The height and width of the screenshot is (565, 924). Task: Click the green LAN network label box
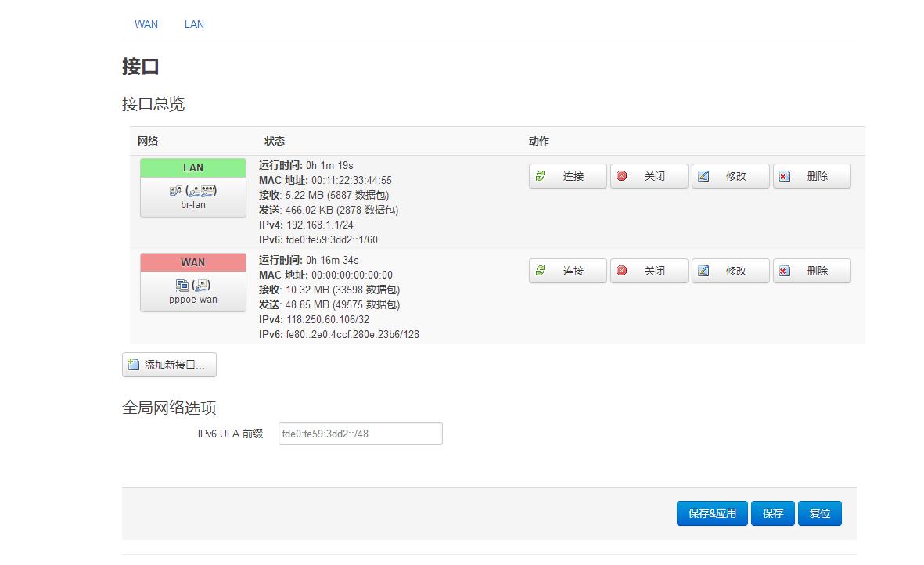(x=192, y=167)
